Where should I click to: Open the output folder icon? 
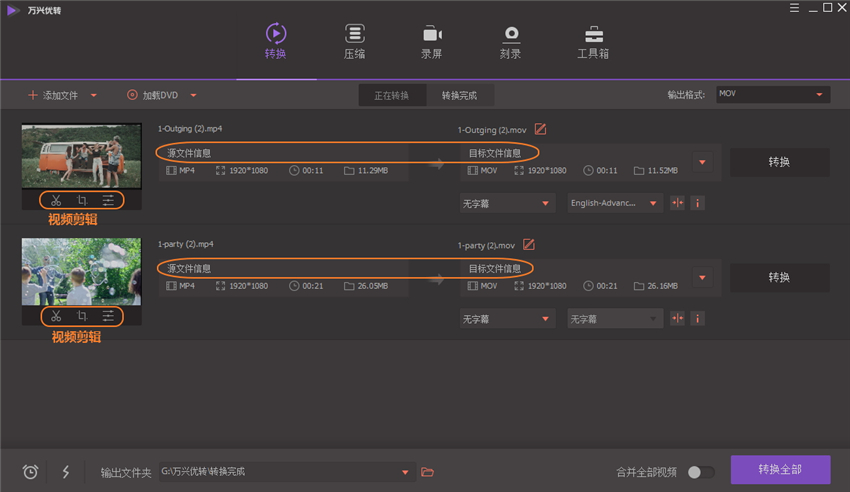click(x=428, y=472)
